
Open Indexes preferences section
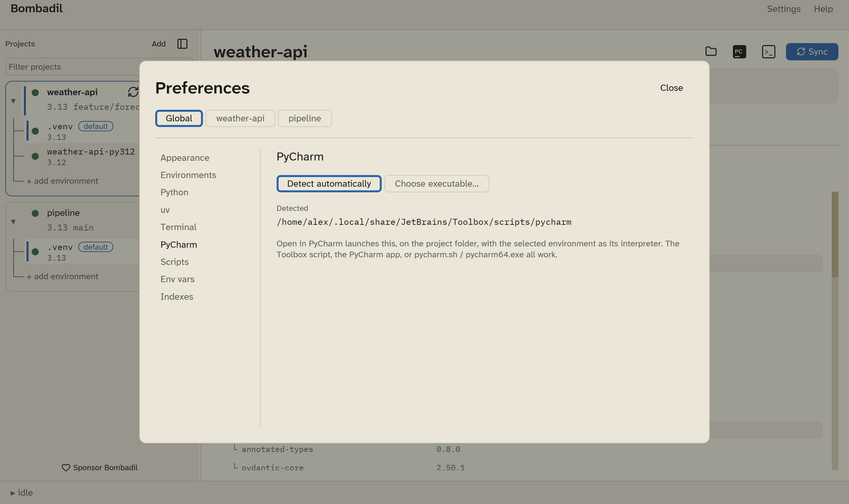(x=177, y=297)
